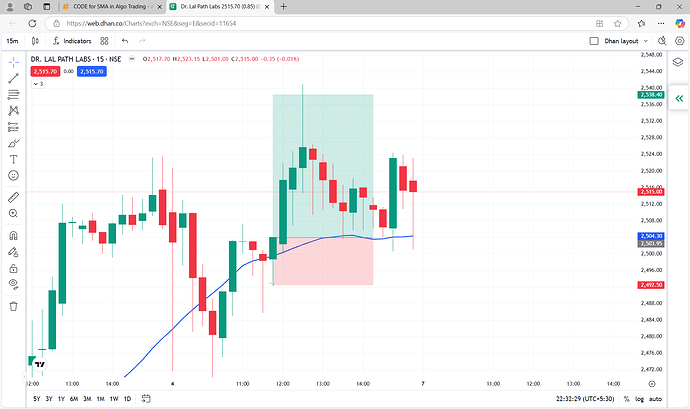
Task: Collapse the indicator legend showing 3
Action: [38, 84]
